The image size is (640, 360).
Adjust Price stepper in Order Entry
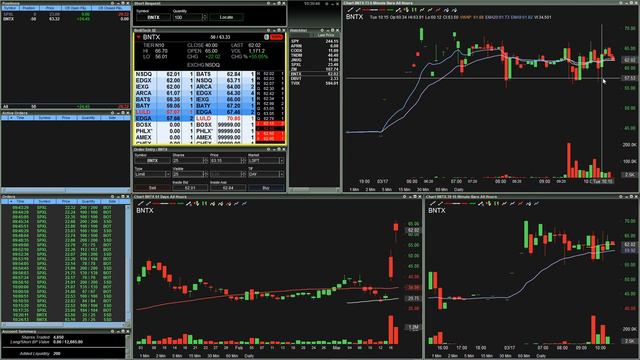click(x=244, y=160)
